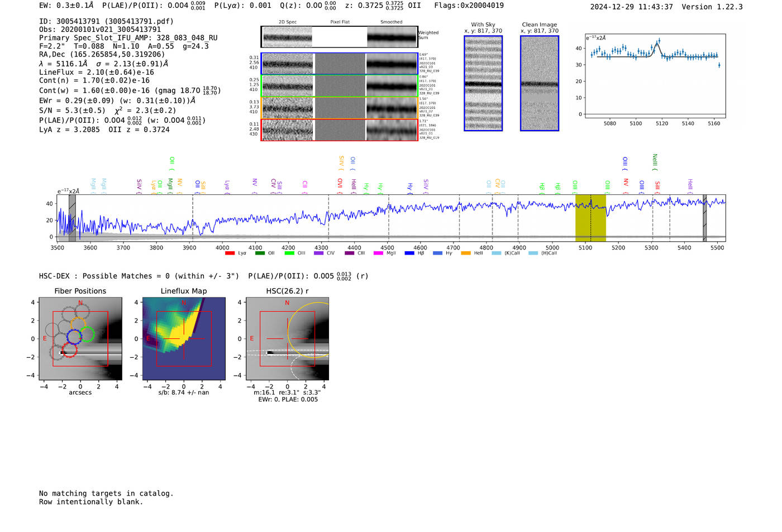
Task: Select the orange-framed fiber 2D spectrum row
Action: pyautogui.click(x=340, y=108)
